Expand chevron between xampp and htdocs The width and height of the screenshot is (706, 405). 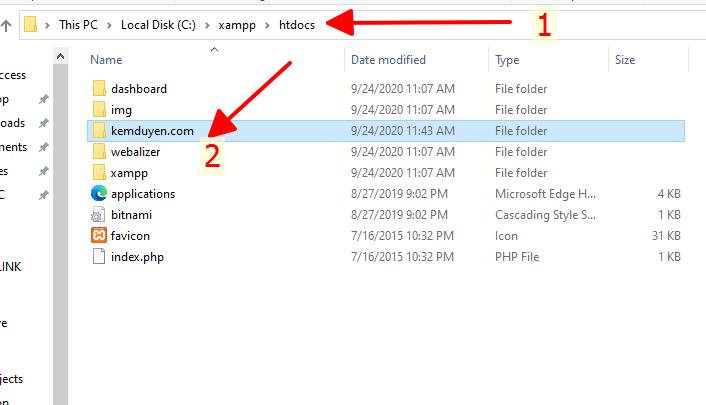[x=267, y=25]
